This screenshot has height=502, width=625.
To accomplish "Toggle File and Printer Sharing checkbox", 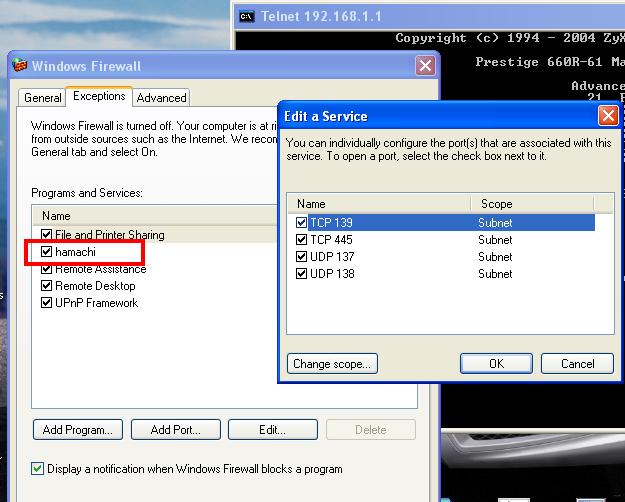I will pos(47,234).
